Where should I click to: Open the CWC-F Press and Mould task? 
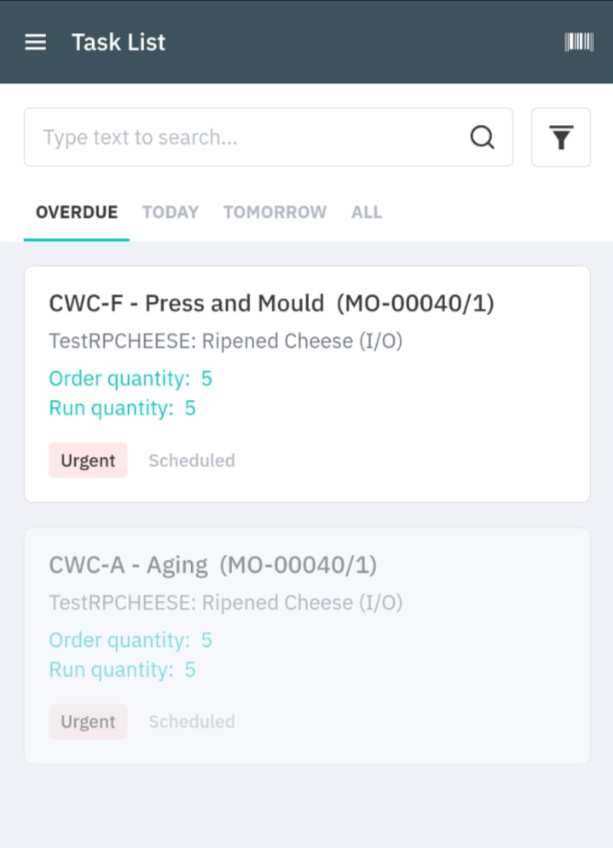coord(307,384)
